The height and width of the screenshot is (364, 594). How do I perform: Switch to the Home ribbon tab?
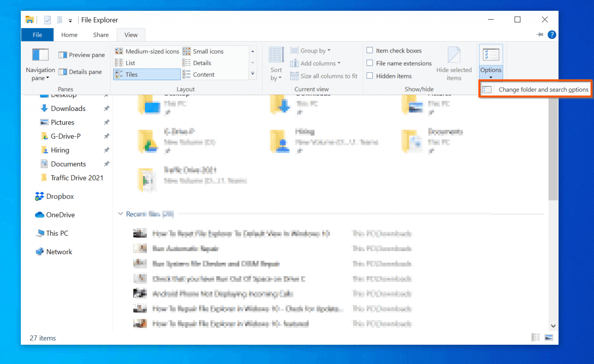click(69, 35)
